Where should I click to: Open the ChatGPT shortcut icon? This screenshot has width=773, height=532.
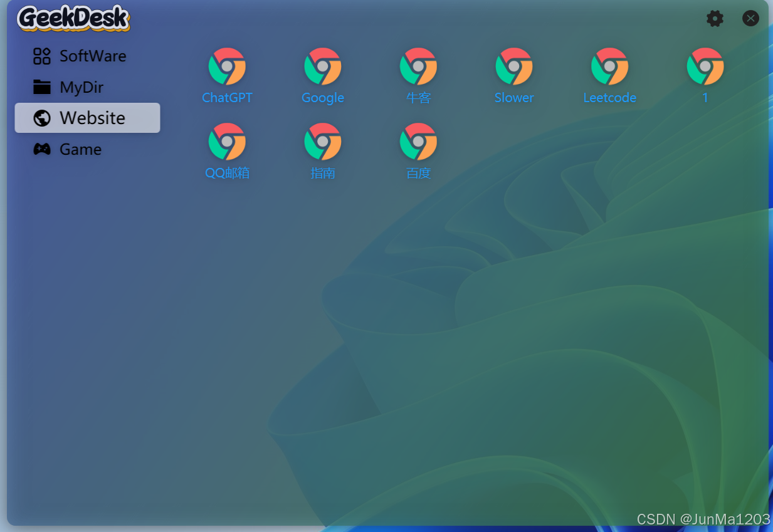coord(227,66)
